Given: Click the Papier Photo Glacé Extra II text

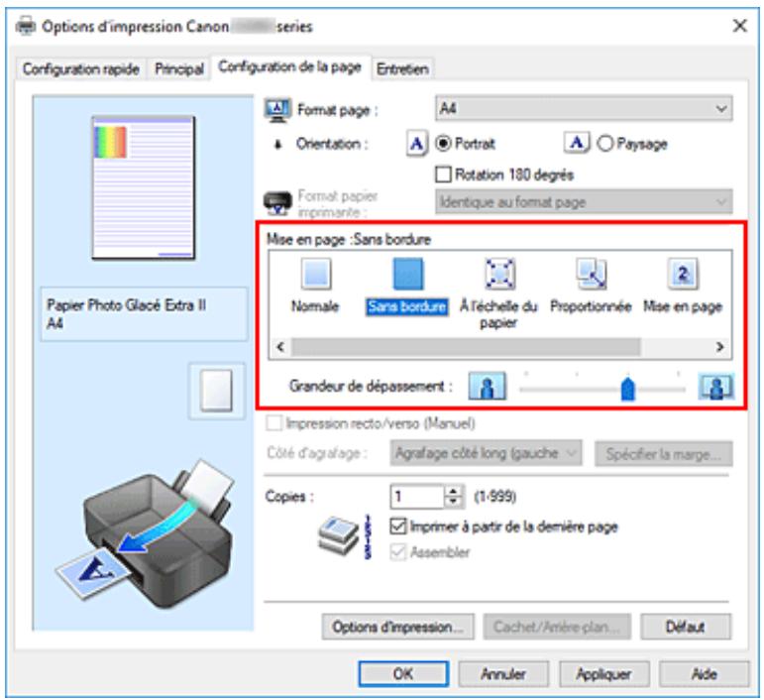Looking at the screenshot, I should coord(126,305).
